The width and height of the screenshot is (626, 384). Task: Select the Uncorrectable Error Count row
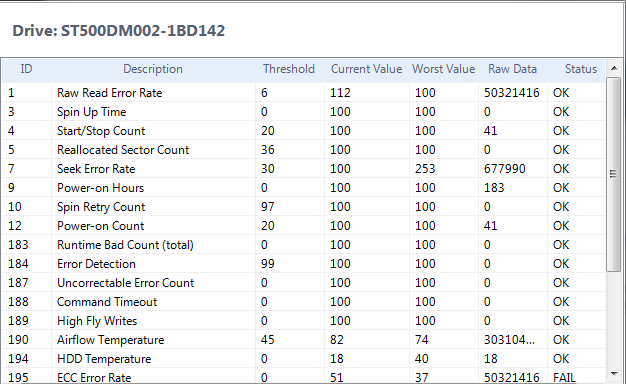(303, 283)
